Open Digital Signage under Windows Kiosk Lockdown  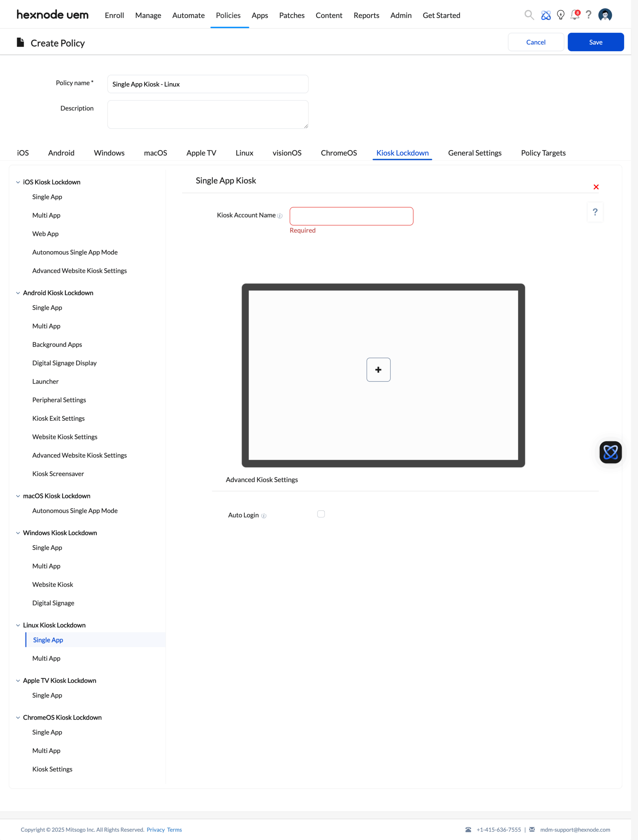pyautogui.click(x=53, y=603)
